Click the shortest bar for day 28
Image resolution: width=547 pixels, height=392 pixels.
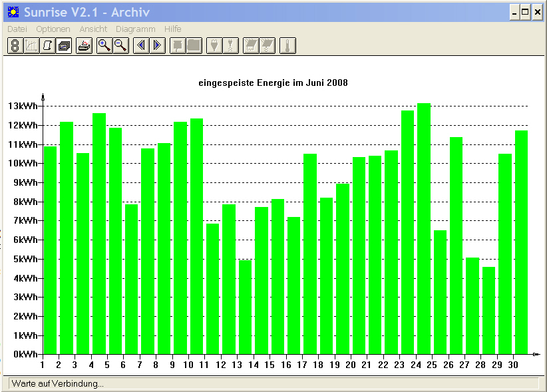488,311
